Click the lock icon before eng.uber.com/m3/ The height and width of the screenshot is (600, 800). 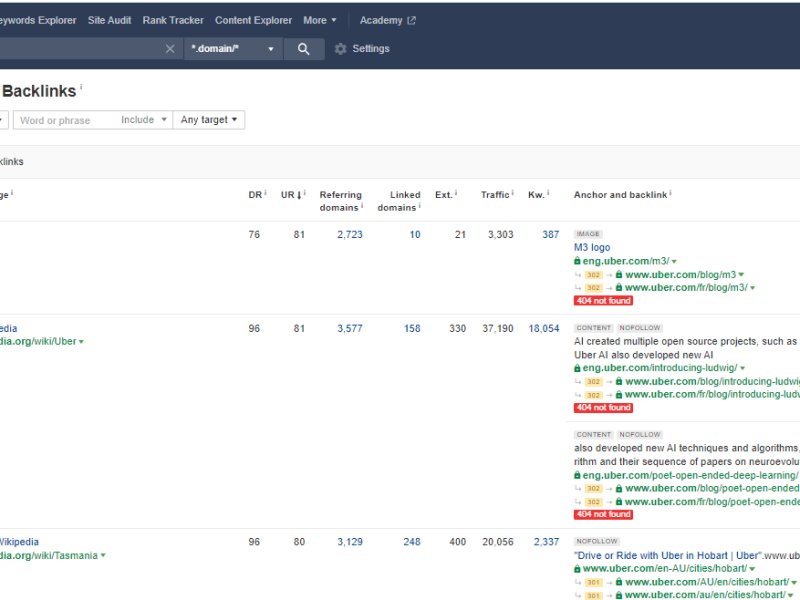click(x=577, y=261)
